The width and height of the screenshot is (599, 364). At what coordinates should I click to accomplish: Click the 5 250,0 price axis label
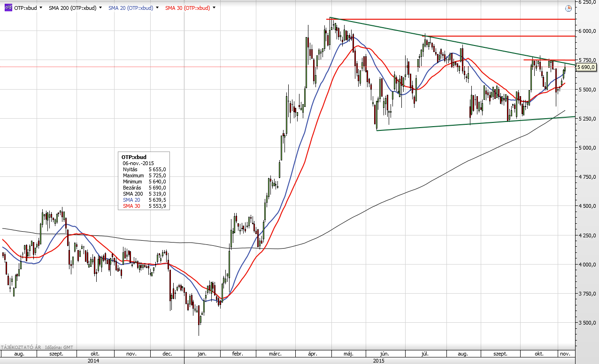pyautogui.click(x=587, y=119)
